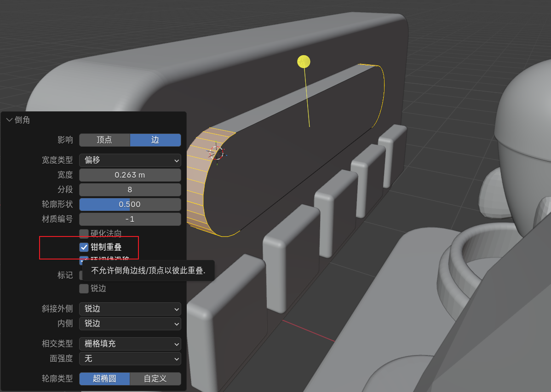This screenshot has height=392, width=551.
Task: Enable the 锐边 mark checkbox
Action: 84,288
